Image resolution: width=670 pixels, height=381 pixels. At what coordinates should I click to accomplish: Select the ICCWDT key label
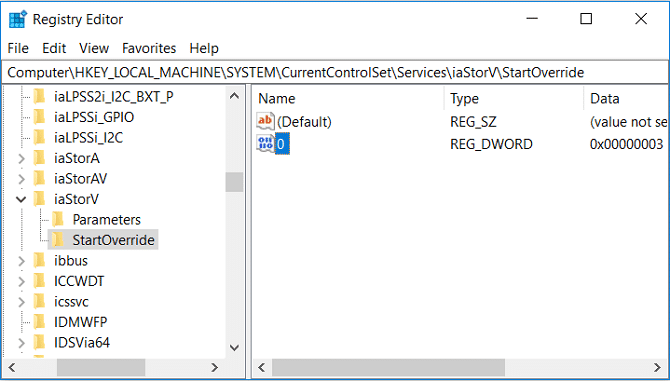79,281
